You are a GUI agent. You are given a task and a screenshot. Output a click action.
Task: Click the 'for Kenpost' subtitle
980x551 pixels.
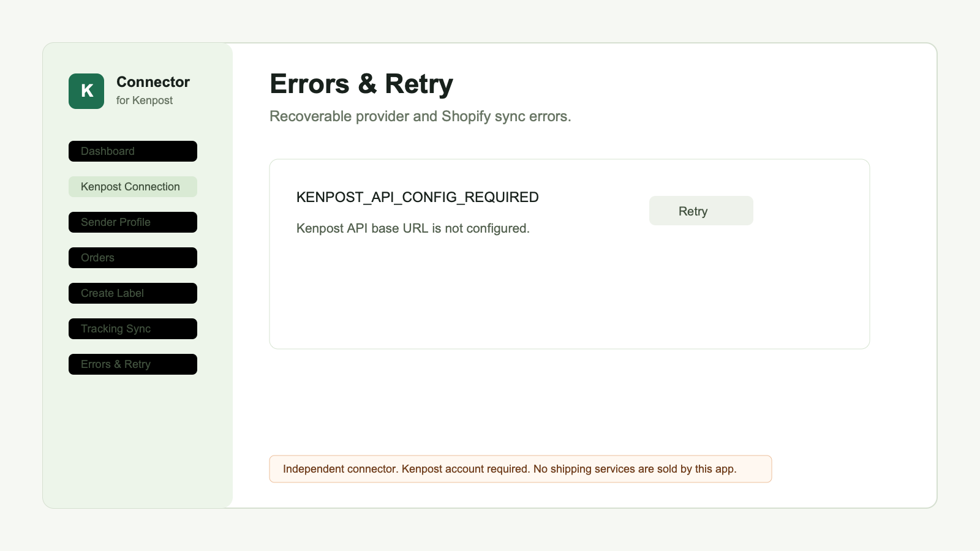coord(145,100)
